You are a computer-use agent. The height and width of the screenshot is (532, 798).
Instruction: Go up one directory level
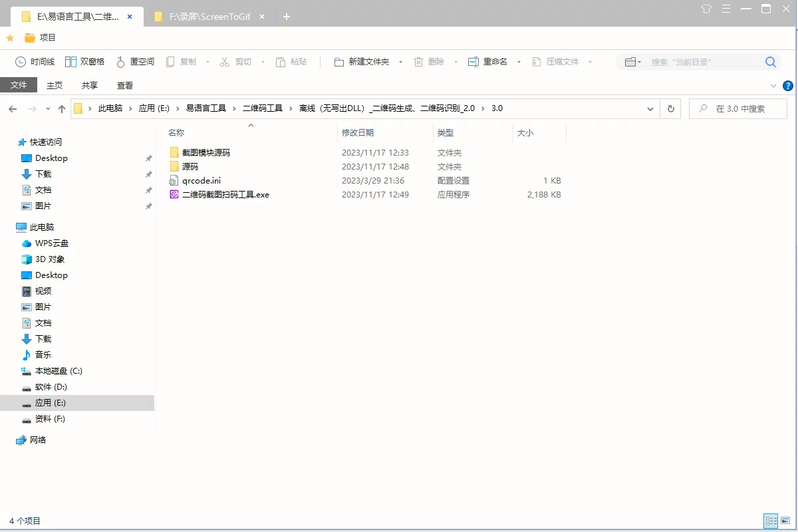point(62,108)
